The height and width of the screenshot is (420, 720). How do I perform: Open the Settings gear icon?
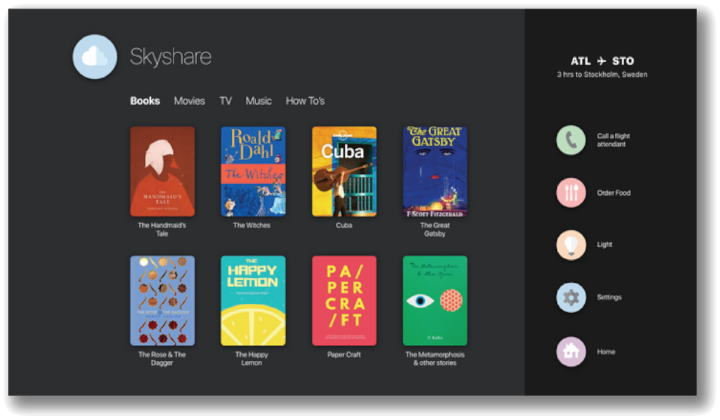pos(571,297)
